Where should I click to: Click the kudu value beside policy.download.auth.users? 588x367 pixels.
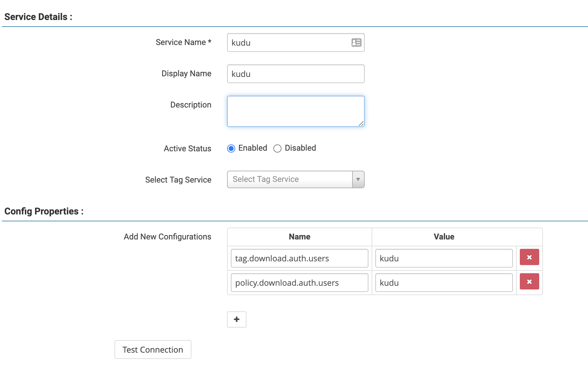point(444,283)
